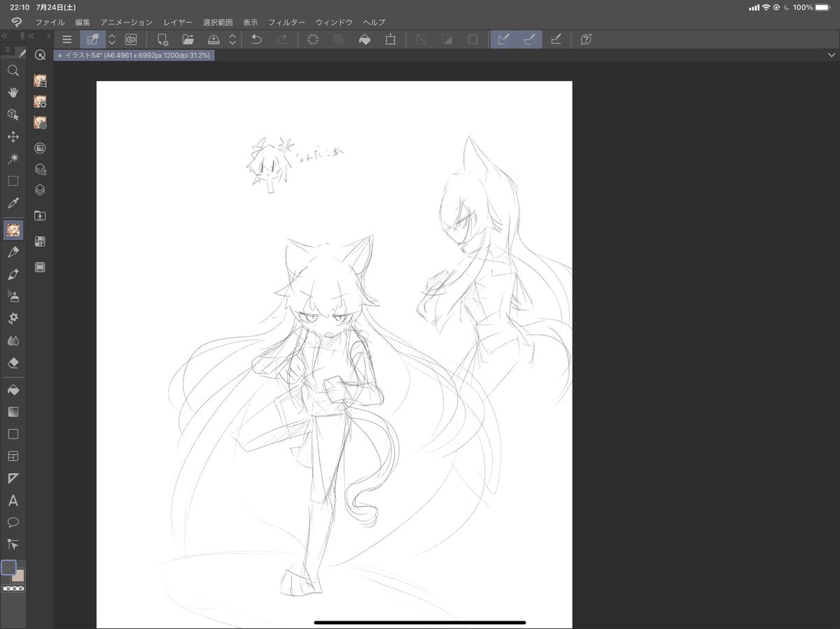
Task: Expand save options arrows beside save icon
Action: [x=232, y=40]
